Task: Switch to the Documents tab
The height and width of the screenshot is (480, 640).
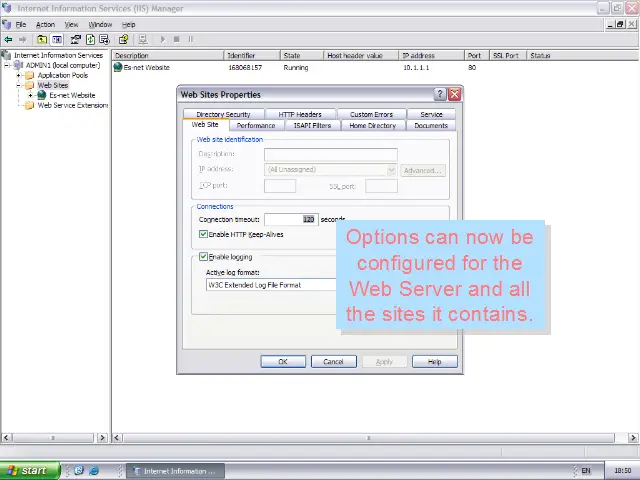Action: [431, 125]
